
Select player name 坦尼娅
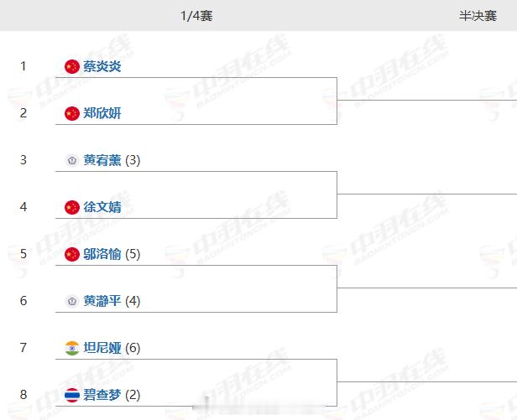(102, 348)
